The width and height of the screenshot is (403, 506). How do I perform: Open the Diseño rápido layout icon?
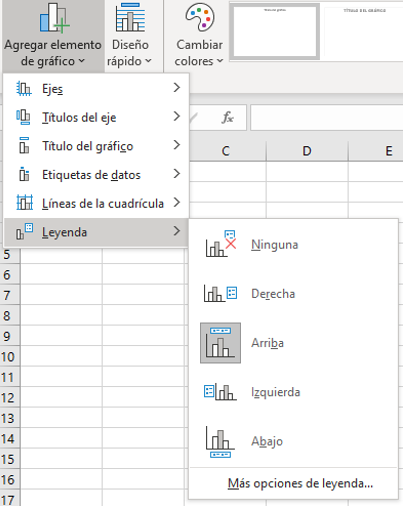point(130,17)
